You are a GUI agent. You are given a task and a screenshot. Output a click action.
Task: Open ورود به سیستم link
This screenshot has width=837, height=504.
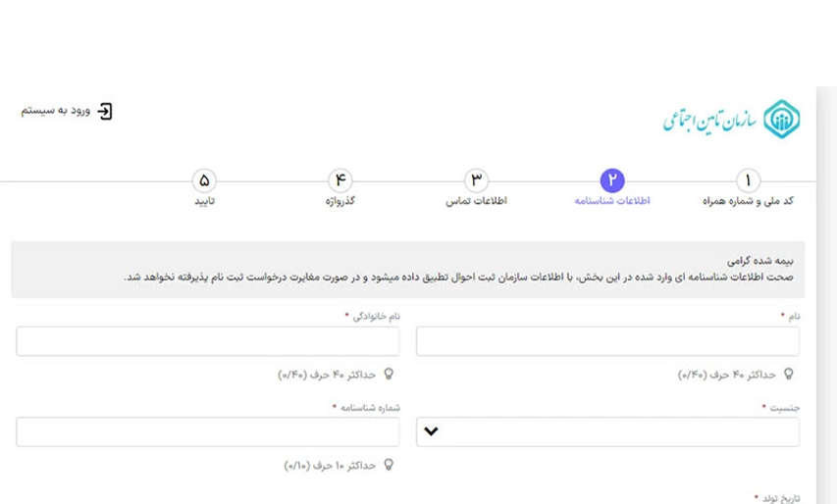[x=56, y=111]
